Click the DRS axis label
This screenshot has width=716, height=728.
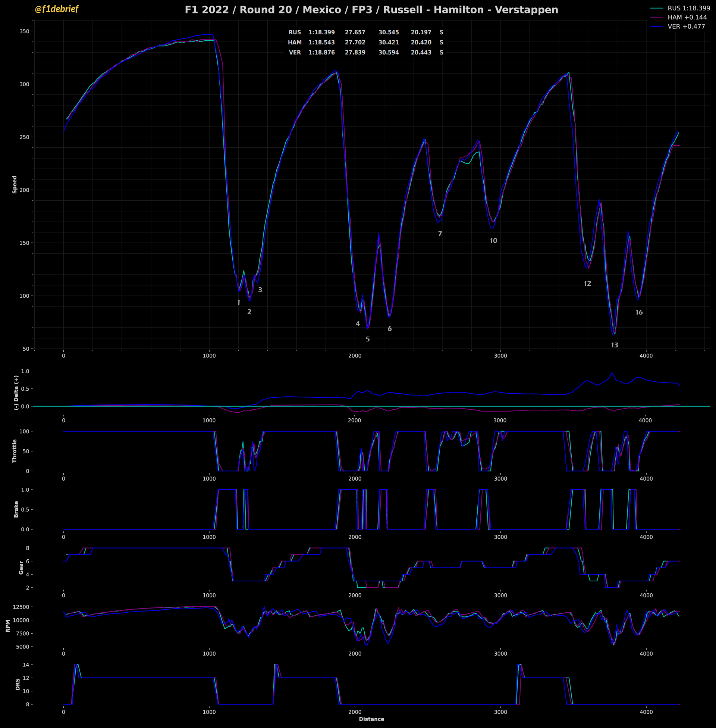click(18, 684)
